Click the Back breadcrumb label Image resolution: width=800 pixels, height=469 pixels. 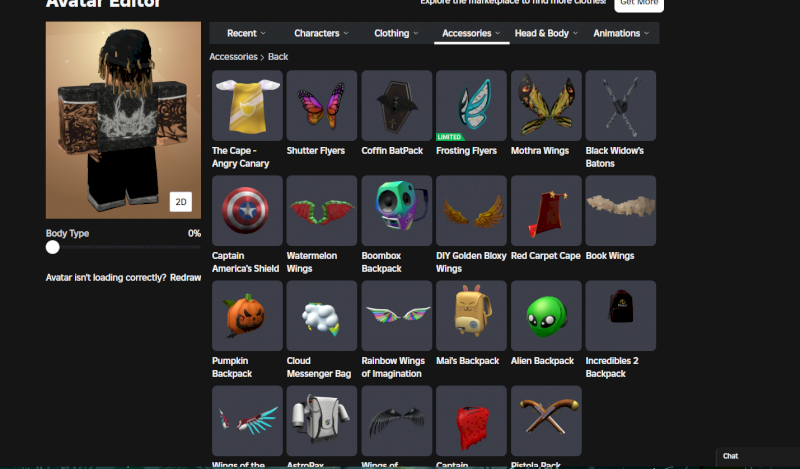coord(278,57)
